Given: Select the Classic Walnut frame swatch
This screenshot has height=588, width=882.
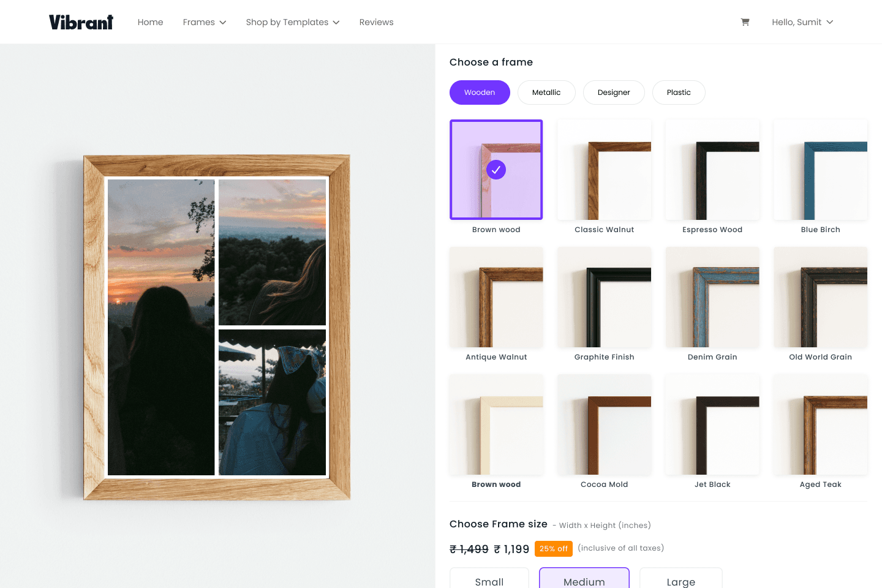Looking at the screenshot, I should 604,170.
